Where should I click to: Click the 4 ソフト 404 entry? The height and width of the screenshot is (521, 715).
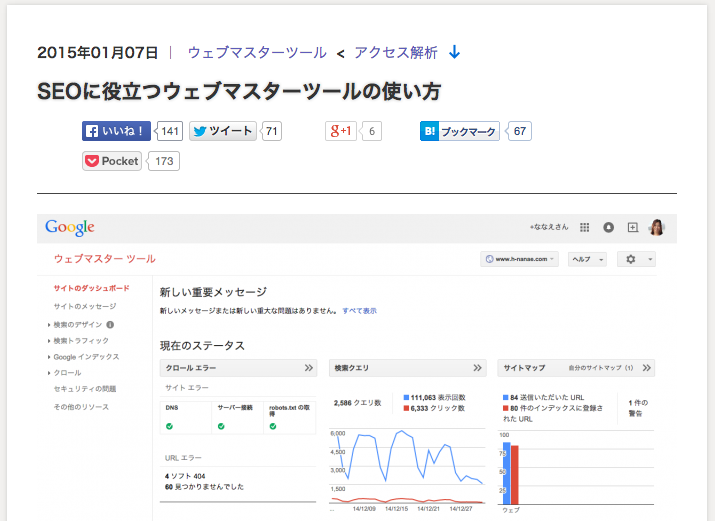(185, 476)
